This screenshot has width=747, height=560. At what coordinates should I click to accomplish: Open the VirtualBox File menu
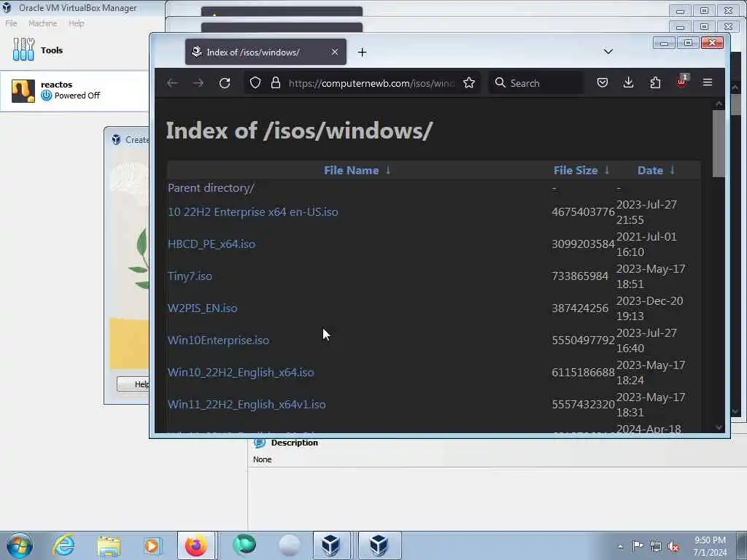[11, 23]
